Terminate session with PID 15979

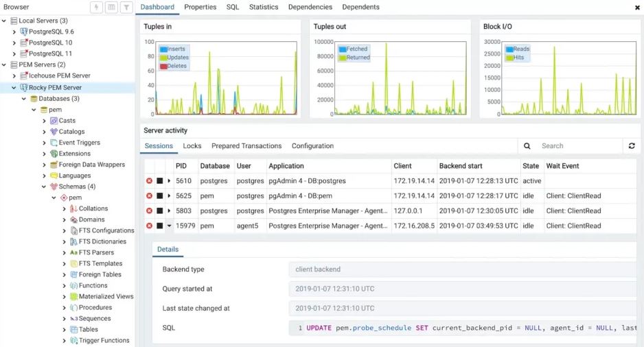[149, 226]
